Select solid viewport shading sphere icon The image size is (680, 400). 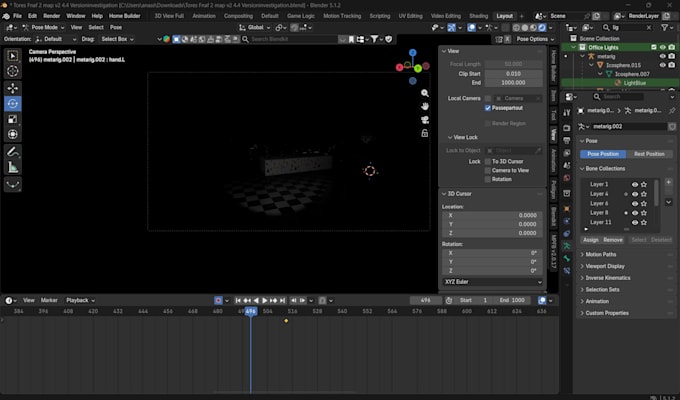[525, 27]
